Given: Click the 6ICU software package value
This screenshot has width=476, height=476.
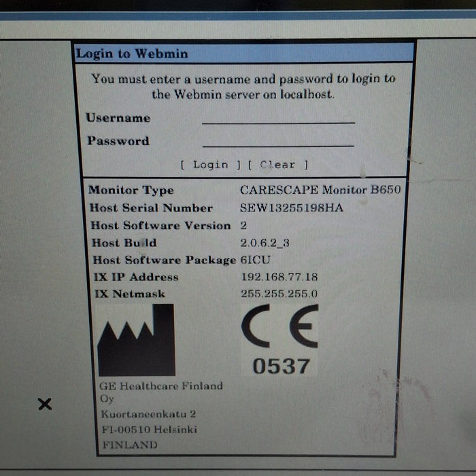Looking at the screenshot, I should click(x=255, y=260).
